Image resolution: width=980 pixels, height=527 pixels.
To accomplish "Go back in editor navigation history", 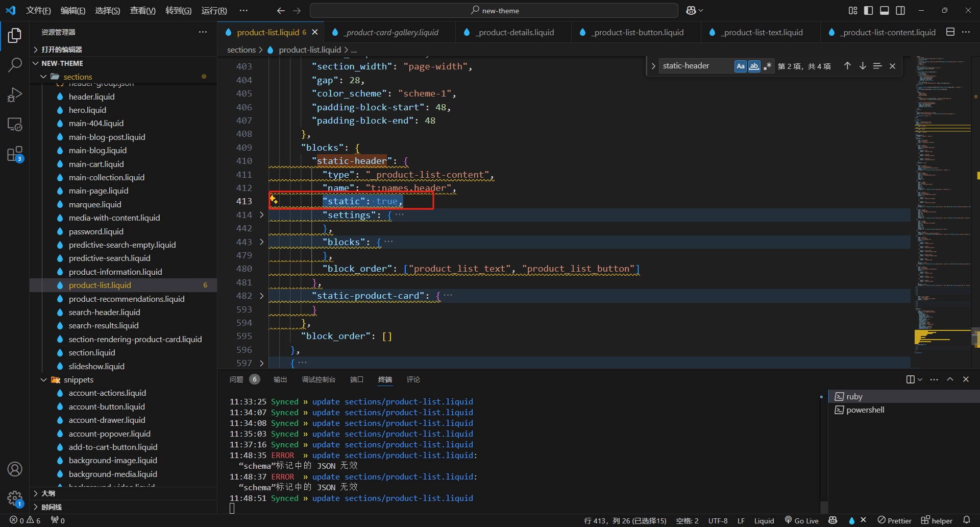I will point(281,10).
